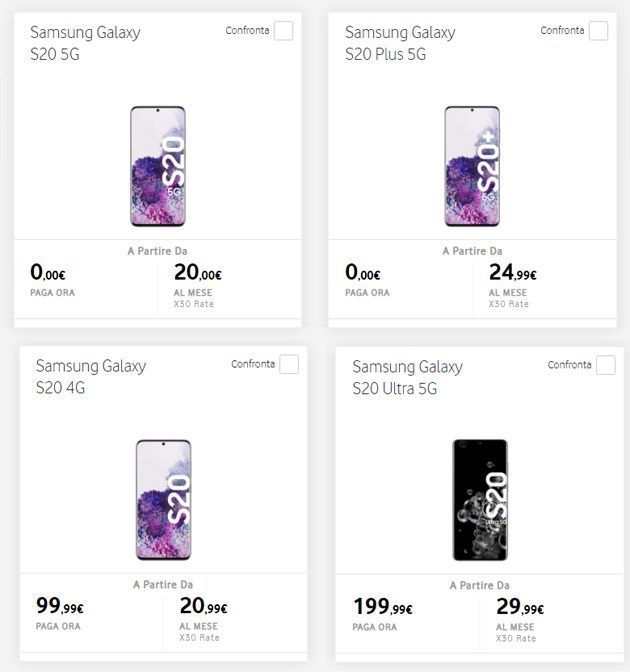Image resolution: width=630 pixels, height=672 pixels.
Task: Open Samsung Galaxy S20 Ultra 5G heading
Action: click(x=407, y=376)
